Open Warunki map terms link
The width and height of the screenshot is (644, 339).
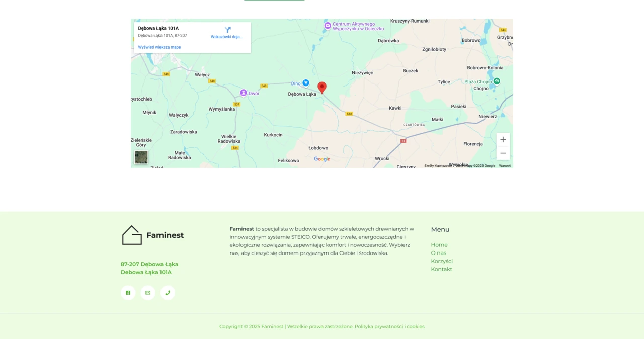pos(505,166)
